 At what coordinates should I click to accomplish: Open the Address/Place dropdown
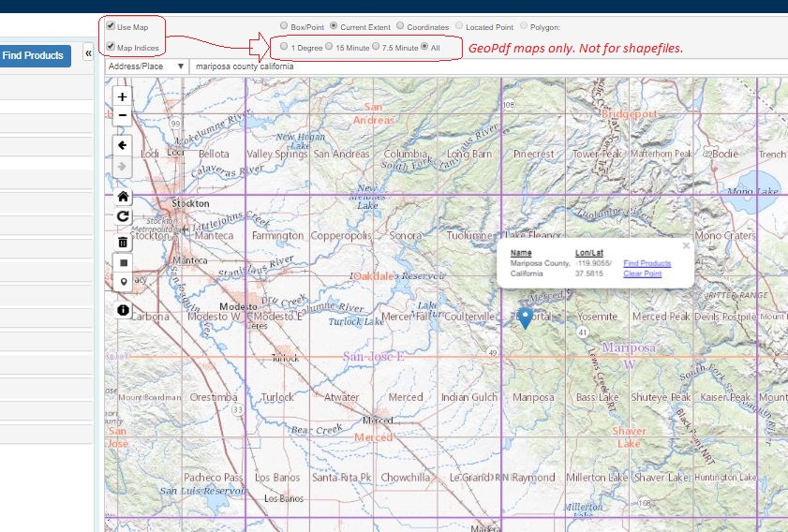146,66
